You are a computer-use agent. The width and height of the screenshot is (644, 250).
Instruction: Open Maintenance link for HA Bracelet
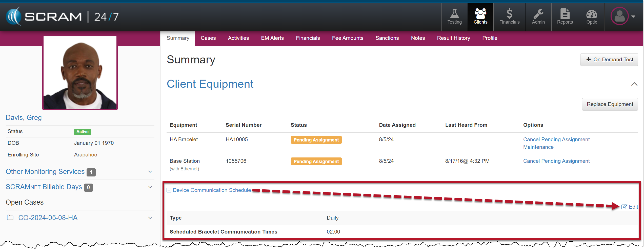(538, 147)
